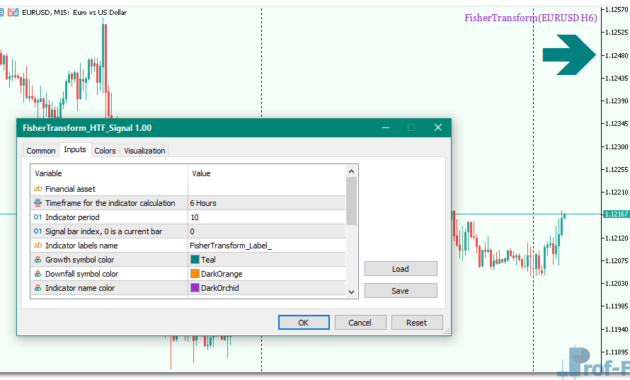Click the 'ab' icon beside Indicator labels name
Screen dimensions: 630x380
click(x=38, y=245)
